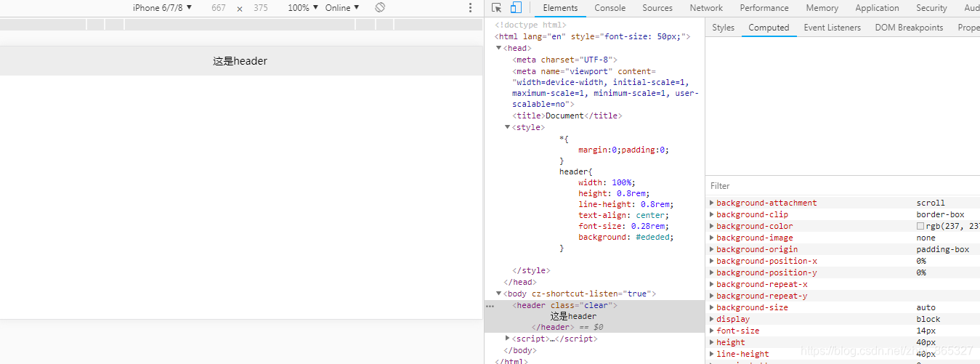Select the title Document node
Image resolution: width=980 pixels, height=364 pixels.
tap(567, 116)
